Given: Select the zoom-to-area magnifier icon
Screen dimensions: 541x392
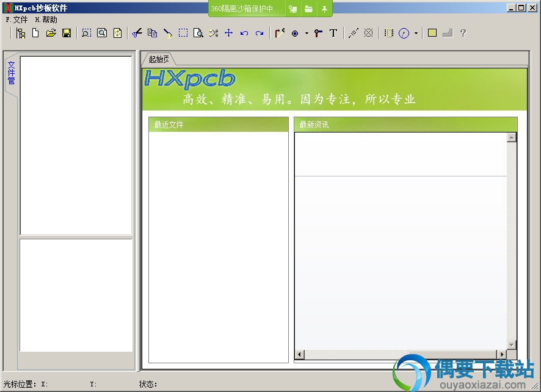Looking at the screenshot, I should click(x=86, y=33).
